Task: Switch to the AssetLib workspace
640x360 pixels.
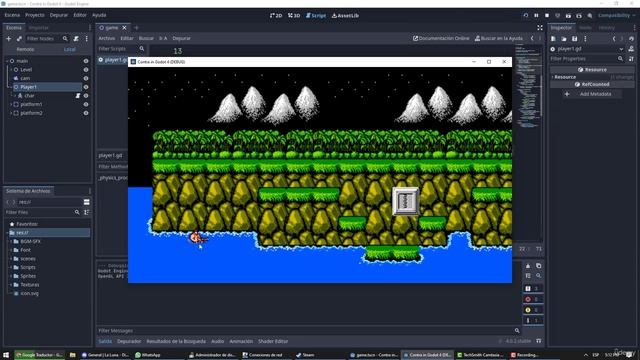Action: pyautogui.click(x=345, y=16)
